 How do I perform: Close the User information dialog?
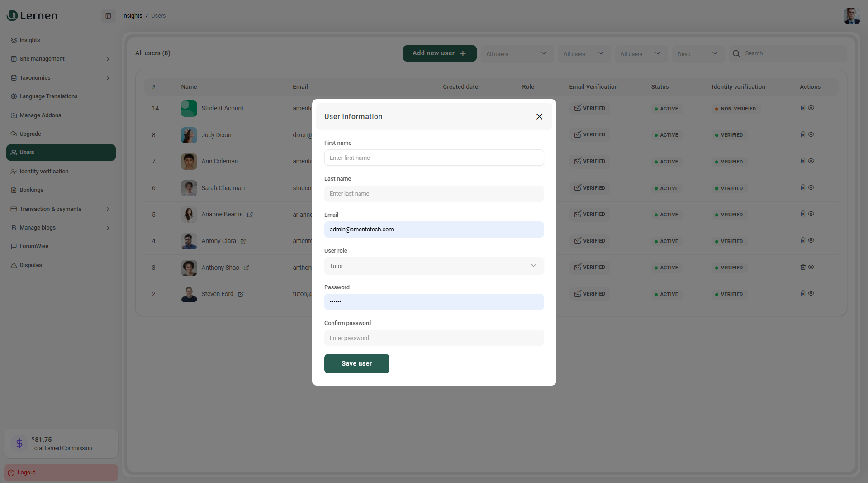tap(539, 117)
